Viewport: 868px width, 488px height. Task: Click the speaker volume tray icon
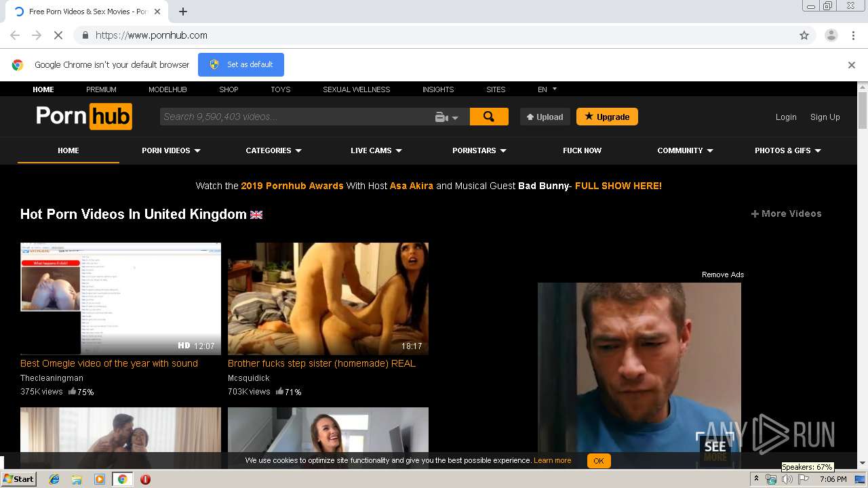pos(787,479)
